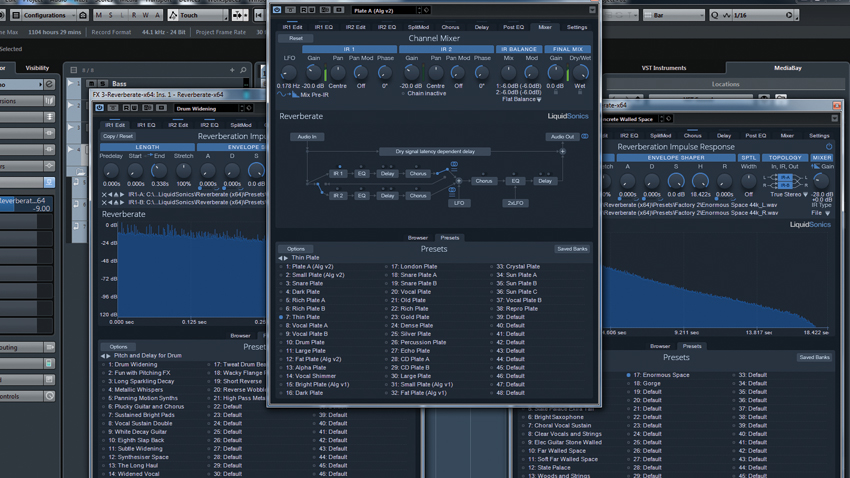The height and width of the screenshot is (478, 850).
Task: Select preset 14: Vocal Shimmer
Action: pyautogui.click(x=311, y=376)
